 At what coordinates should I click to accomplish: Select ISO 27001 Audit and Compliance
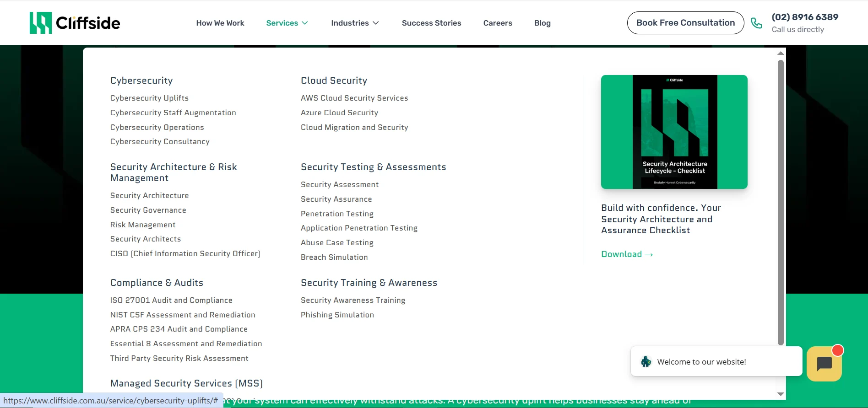171,300
